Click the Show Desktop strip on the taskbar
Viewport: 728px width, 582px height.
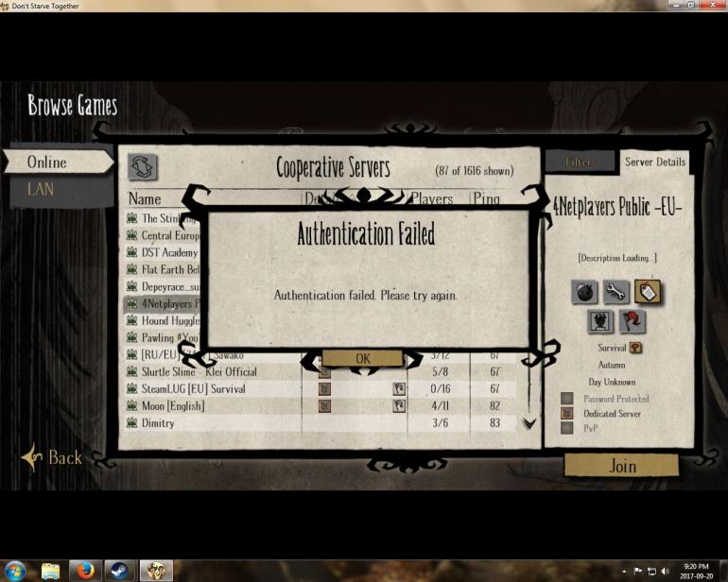[x=724, y=571]
